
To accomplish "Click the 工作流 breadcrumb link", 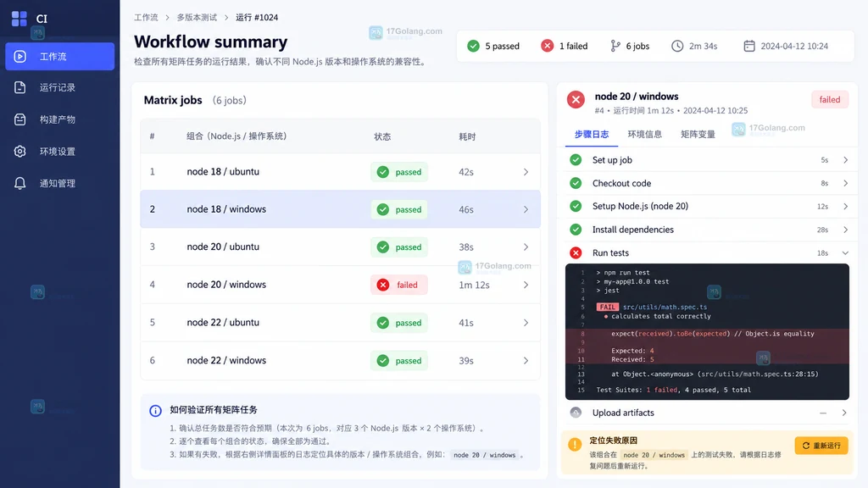I will tap(146, 18).
